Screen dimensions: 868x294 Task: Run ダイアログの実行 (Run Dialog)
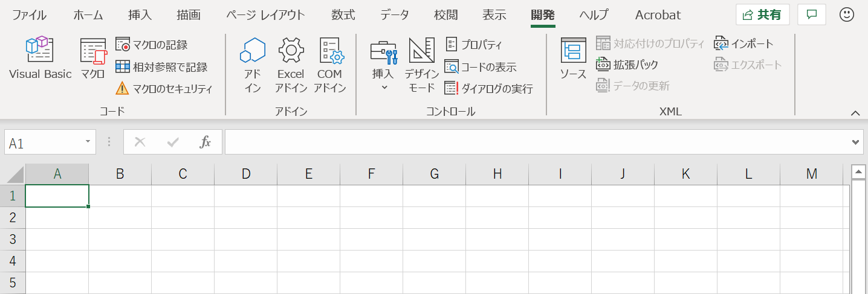pyautogui.click(x=488, y=89)
